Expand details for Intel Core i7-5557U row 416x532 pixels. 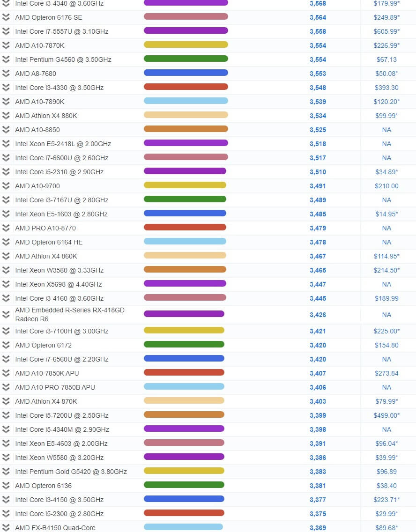[x=6, y=31]
